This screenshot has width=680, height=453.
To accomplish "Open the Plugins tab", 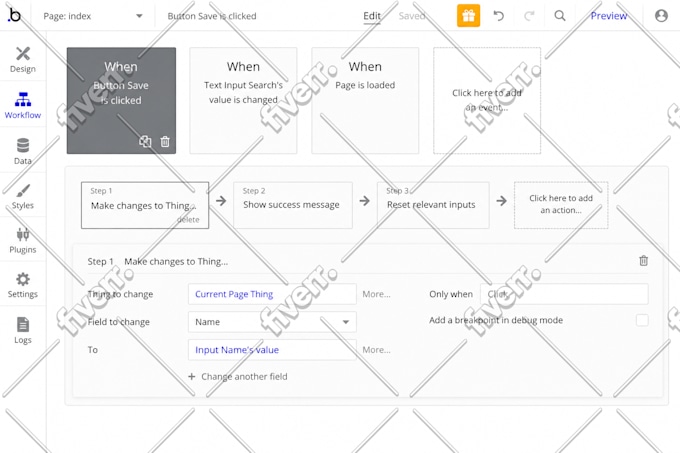I will pyautogui.click(x=23, y=241).
